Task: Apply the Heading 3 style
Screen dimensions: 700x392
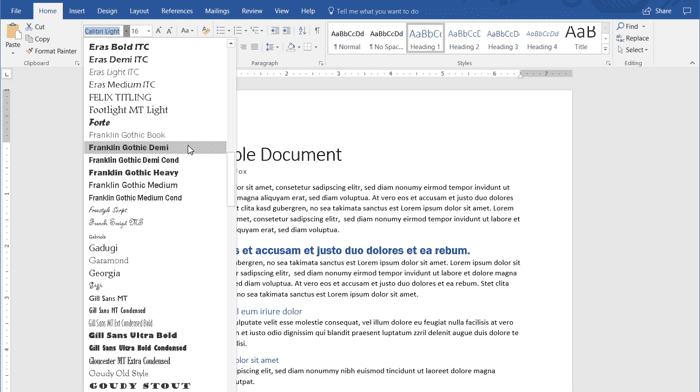Action: pos(503,39)
